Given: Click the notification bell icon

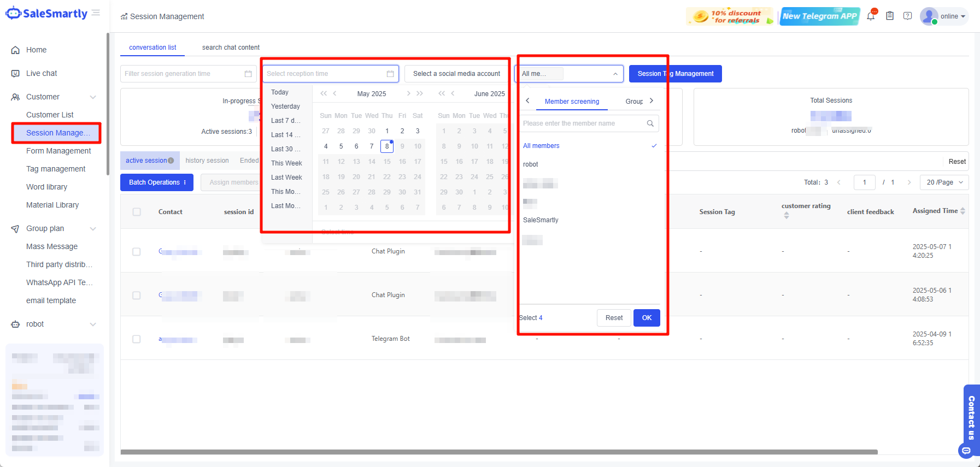Looking at the screenshot, I should click(871, 16).
